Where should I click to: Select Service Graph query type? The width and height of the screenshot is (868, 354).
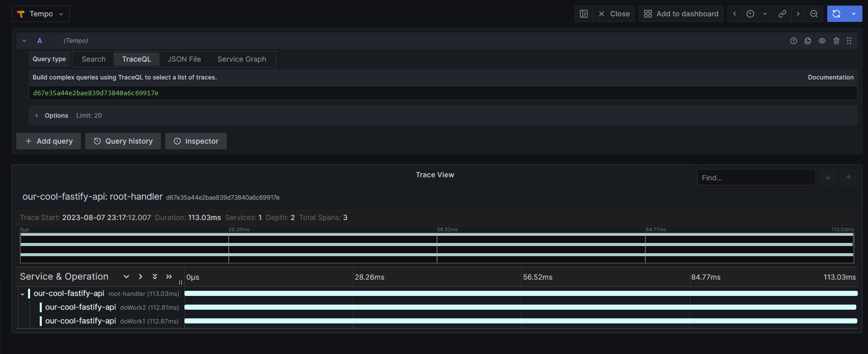[x=242, y=59]
